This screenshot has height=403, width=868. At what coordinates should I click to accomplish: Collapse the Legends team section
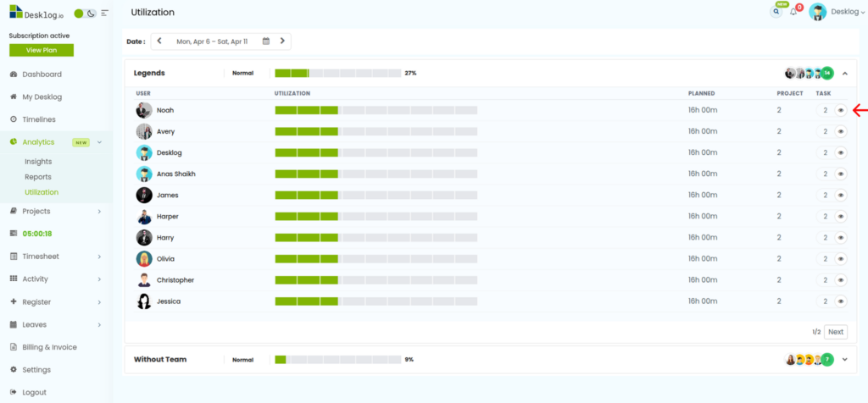844,74
